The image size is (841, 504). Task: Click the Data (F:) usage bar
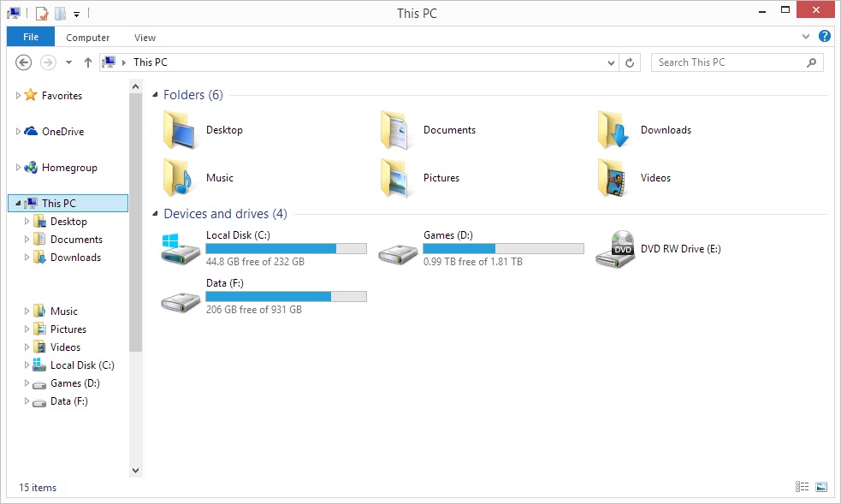287,297
